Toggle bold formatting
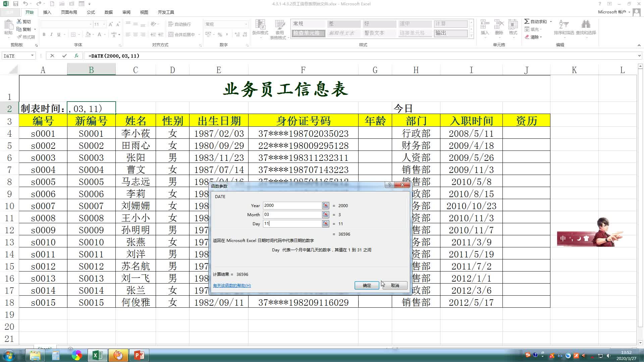 click(44, 35)
